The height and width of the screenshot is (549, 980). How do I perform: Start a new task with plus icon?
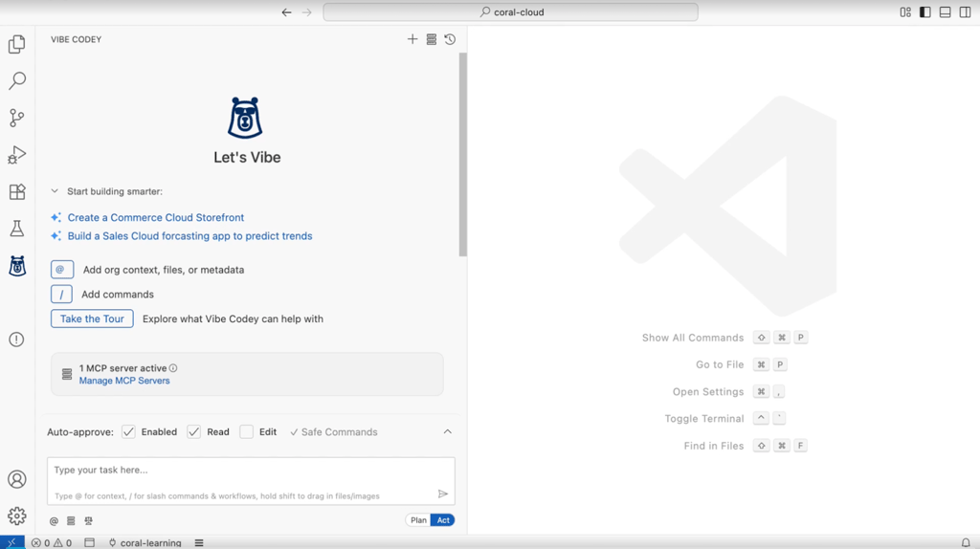pos(412,39)
